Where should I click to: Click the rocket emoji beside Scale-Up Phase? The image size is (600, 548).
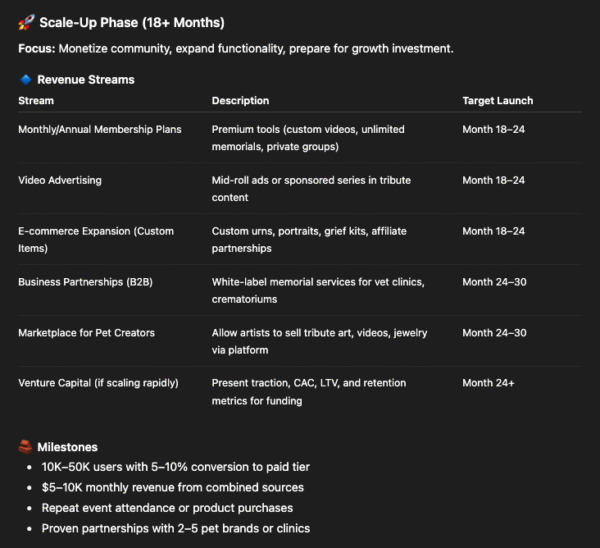pyautogui.click(x=26, y=22)
